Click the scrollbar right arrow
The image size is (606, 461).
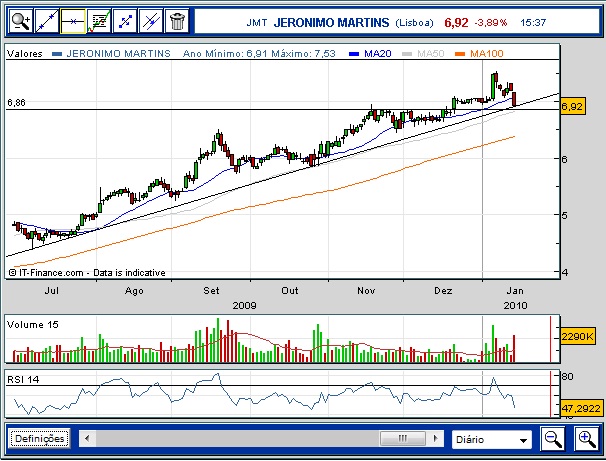click(x=436, y=439)
